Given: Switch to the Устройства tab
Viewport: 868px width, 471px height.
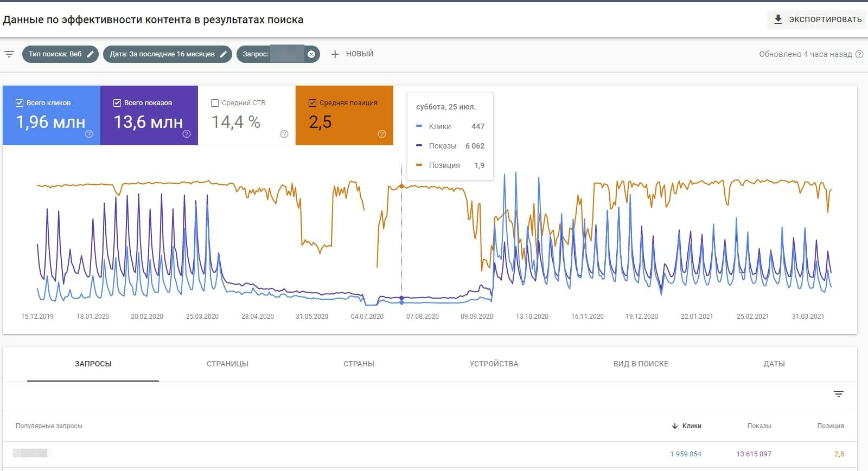Looking at the screenshot, I should [x=494, y=364].
